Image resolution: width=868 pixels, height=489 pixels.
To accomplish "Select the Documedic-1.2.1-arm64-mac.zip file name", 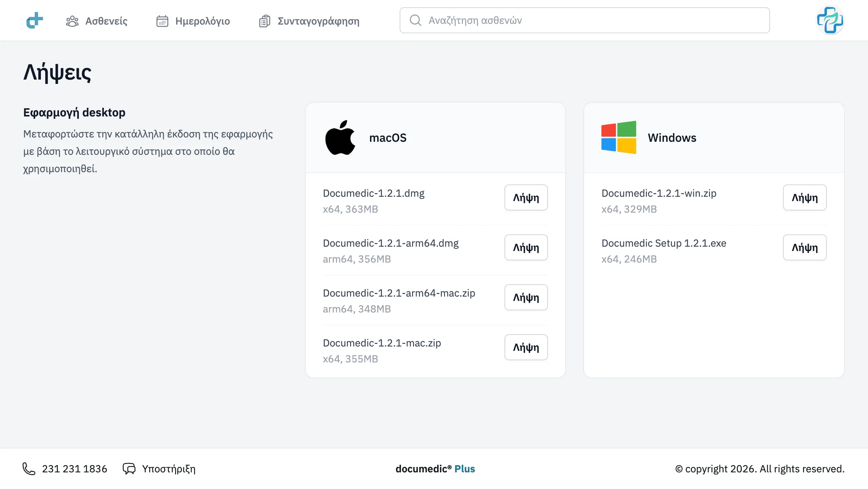I will click(399, 293).
